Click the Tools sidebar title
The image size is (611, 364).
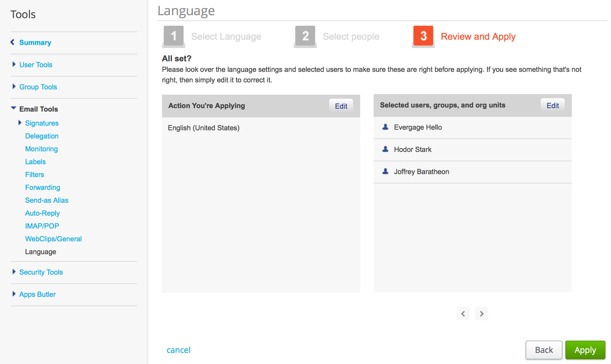pos(23,14)
